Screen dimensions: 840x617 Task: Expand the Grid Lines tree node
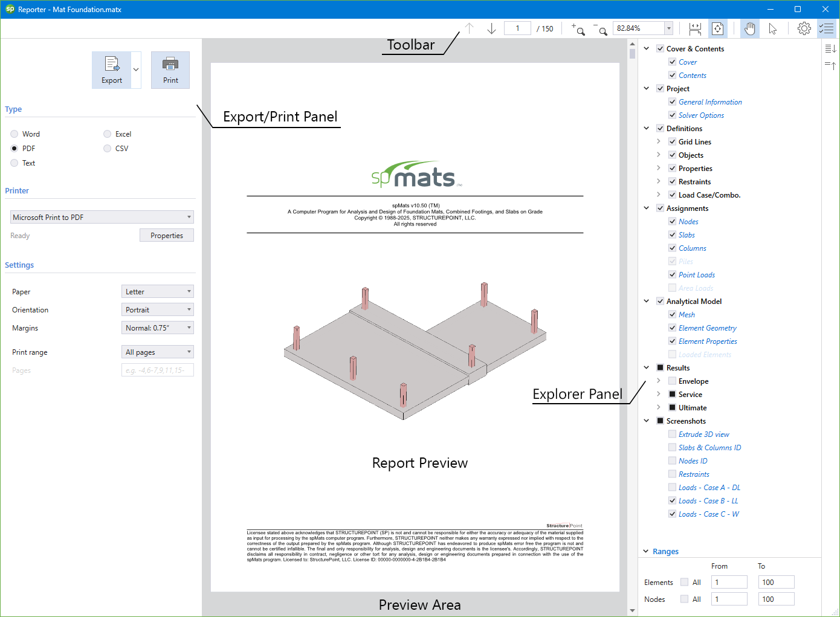pyautogui.click(x=659, y=141)
